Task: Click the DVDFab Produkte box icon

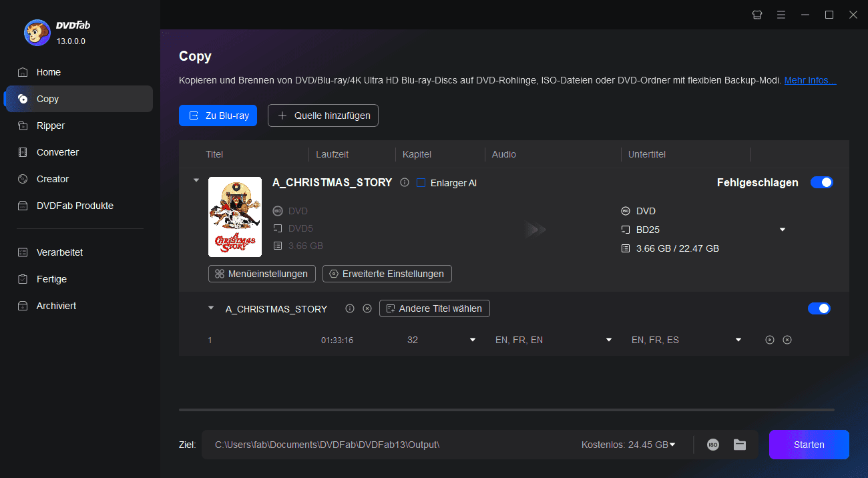Action: tap(23, 206)
